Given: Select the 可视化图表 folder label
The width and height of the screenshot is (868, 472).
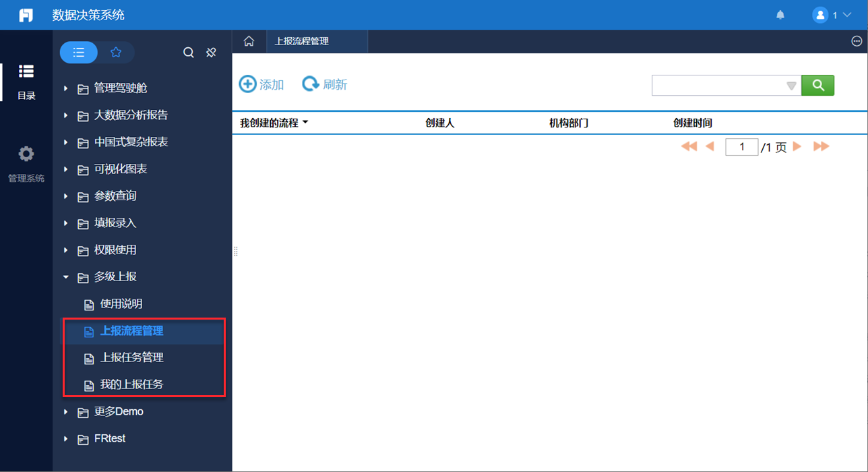Looking at the screenshot, I should coord(121,169).
